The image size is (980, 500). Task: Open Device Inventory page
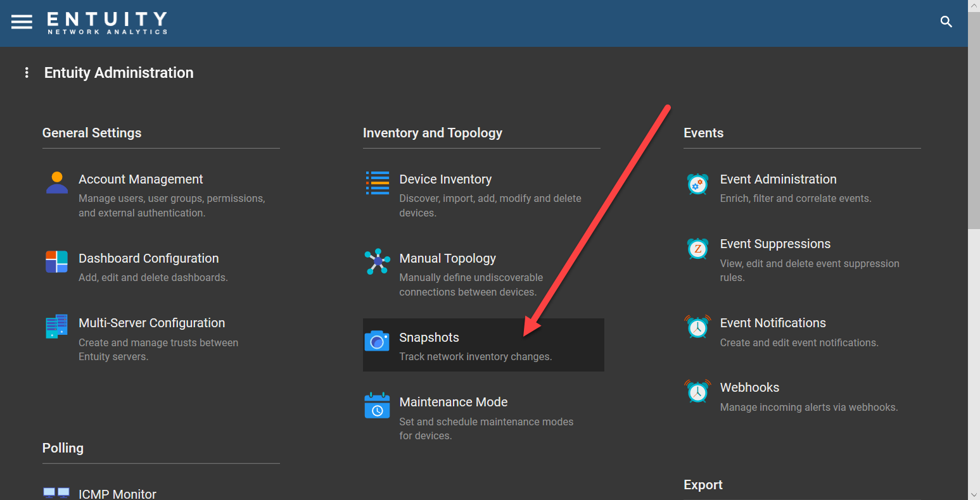445,179
